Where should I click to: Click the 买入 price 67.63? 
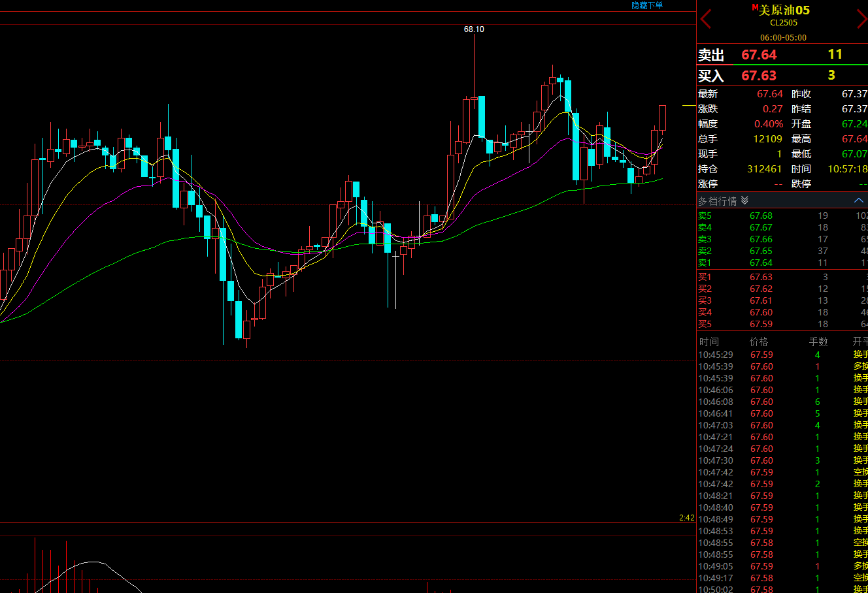click(x=759, y=76)
